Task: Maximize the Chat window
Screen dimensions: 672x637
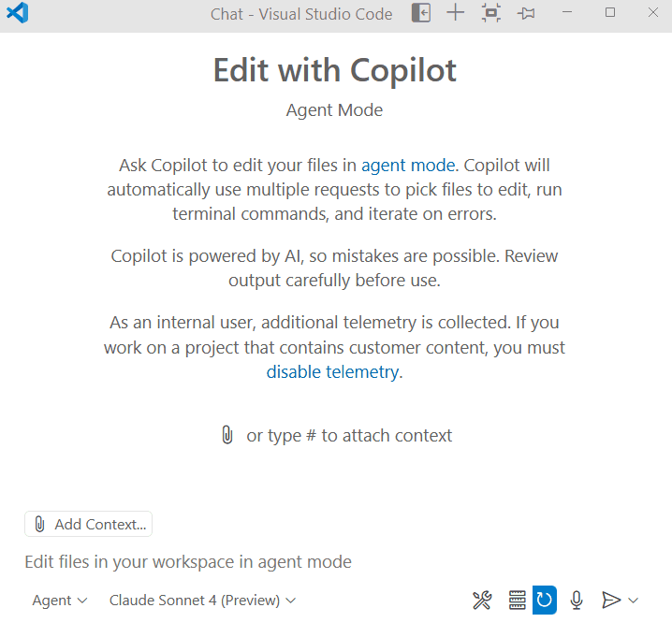Action: [610, 12]
